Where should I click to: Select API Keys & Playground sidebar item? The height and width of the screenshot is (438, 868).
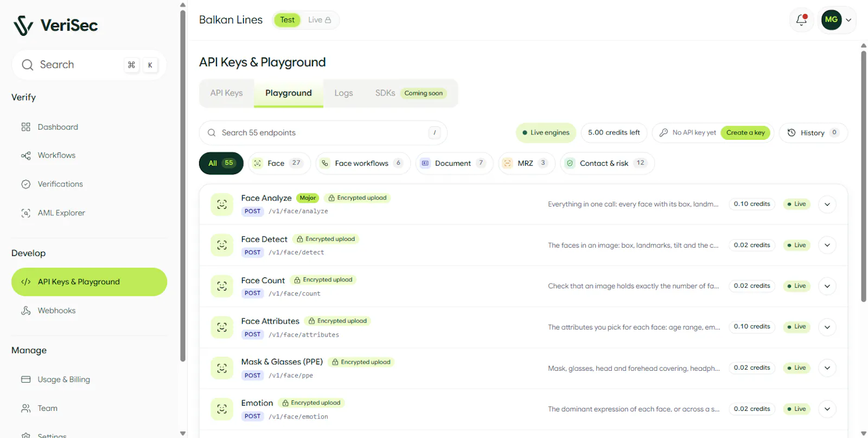(x=89, y=282)
